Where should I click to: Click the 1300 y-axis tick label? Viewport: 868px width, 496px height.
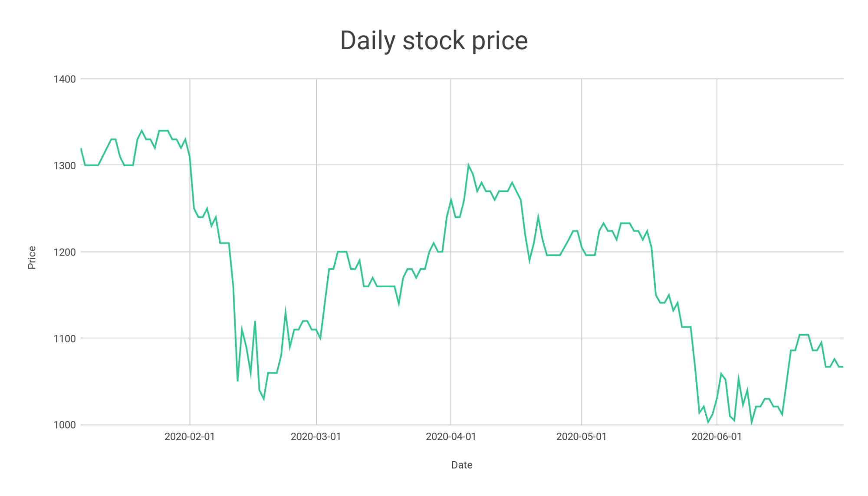pos(65,165)
